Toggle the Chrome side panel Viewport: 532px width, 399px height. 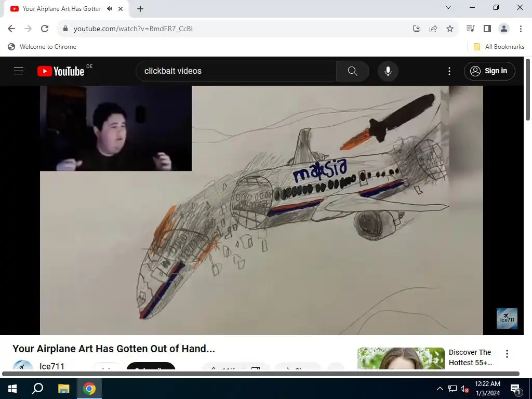(487, 29)
